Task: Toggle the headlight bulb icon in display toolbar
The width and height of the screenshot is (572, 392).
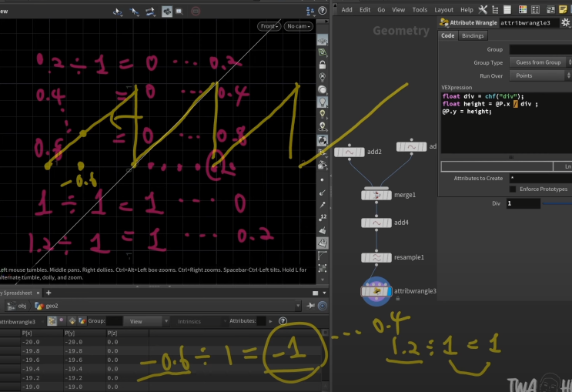Action: click(x=322, y=102)
